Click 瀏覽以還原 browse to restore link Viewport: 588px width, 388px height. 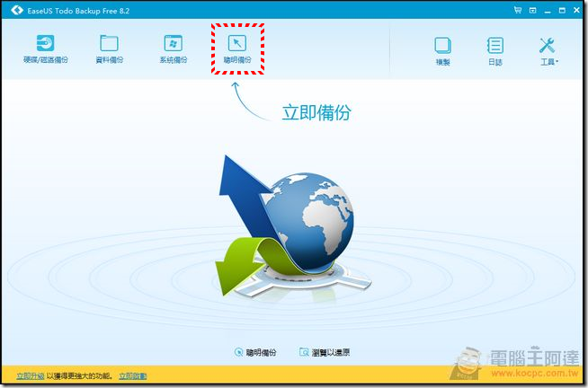tap(325, 352)
